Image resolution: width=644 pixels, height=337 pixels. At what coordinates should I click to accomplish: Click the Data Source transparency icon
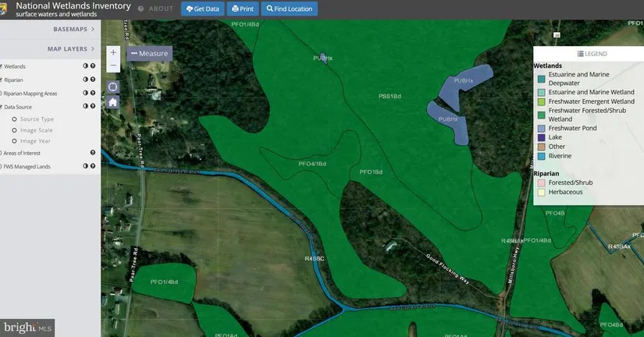pyautogui.click(x=85, y=106)
